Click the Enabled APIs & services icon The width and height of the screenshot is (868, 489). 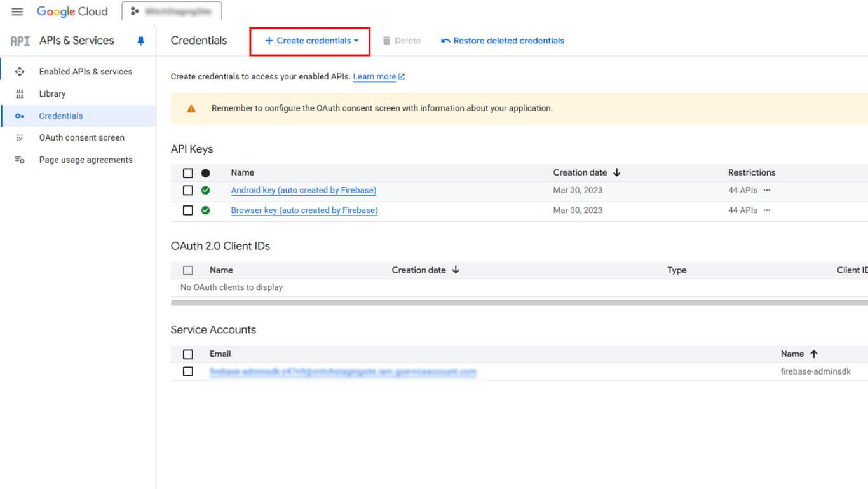[20, 72]
